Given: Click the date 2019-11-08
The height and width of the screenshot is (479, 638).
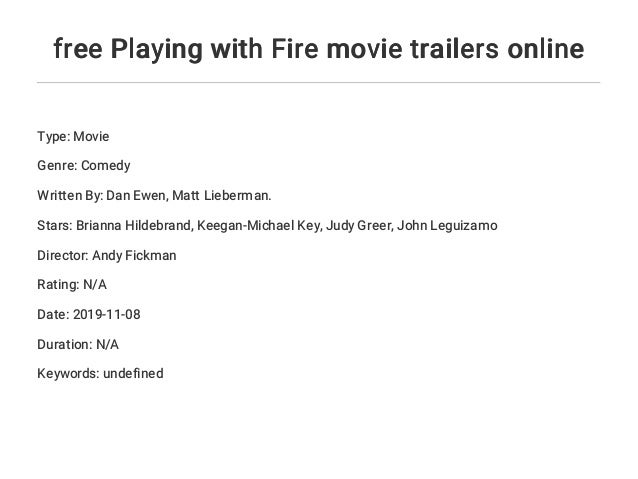Looking at the screenshot, I should point(107,315).
